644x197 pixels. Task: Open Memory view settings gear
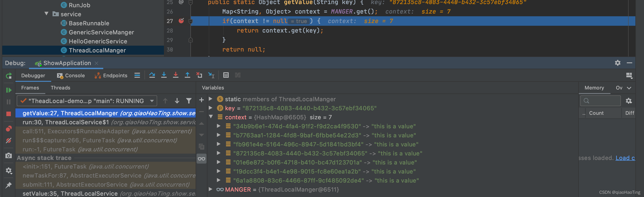[629, 101]
